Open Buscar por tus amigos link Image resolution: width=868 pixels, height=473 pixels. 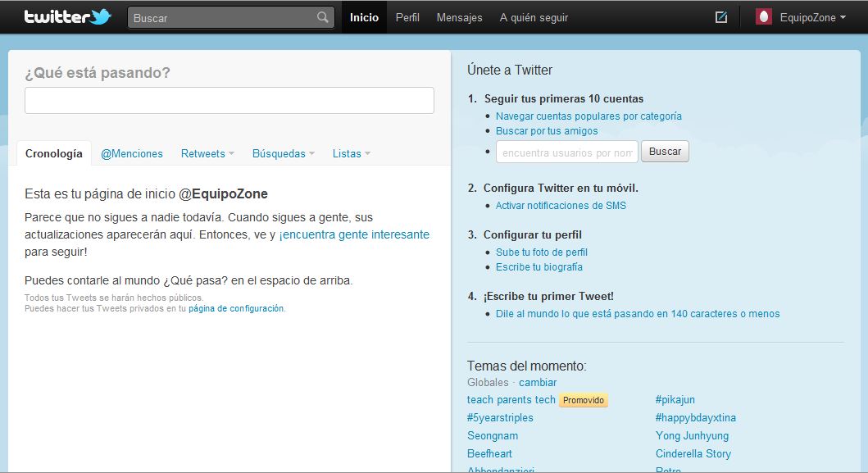547,130
